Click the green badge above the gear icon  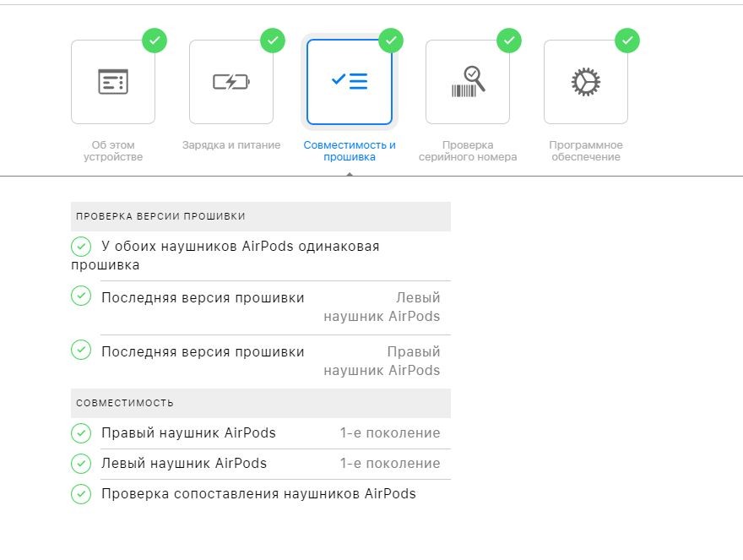coord(626,40)
